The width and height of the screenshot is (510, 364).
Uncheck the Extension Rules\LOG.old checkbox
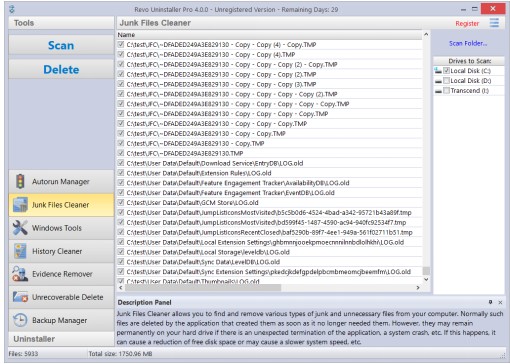tap(121, 173)
